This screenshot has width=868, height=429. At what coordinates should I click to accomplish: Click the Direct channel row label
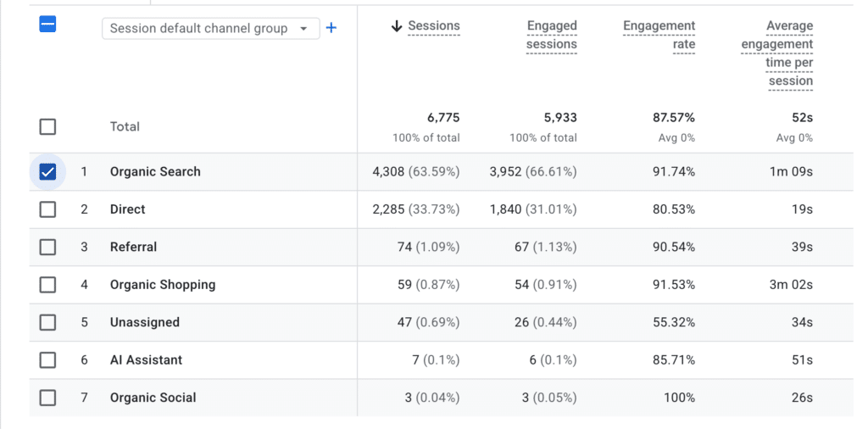pos(127,209)
